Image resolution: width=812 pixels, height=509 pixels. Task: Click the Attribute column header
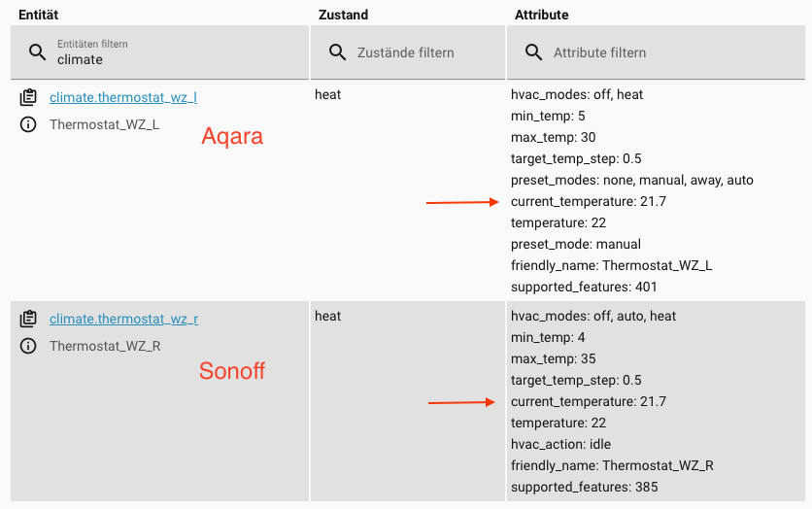click(542, 16)
